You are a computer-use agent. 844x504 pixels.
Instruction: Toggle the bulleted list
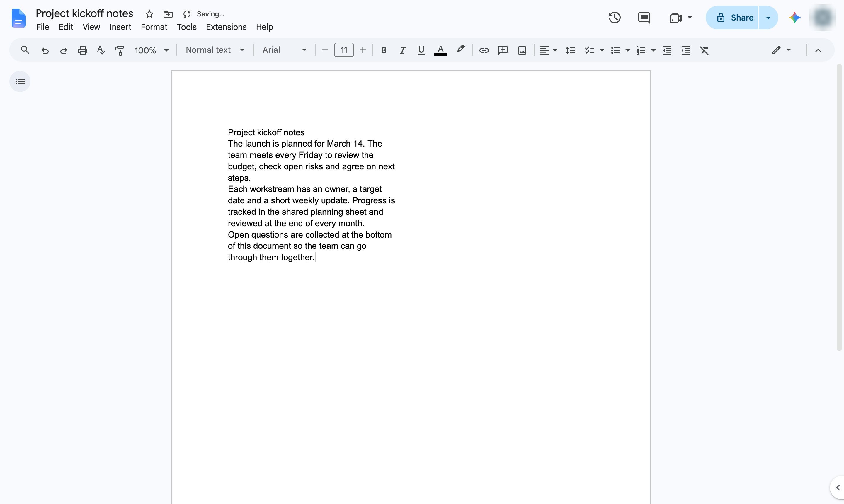point(615,50)
